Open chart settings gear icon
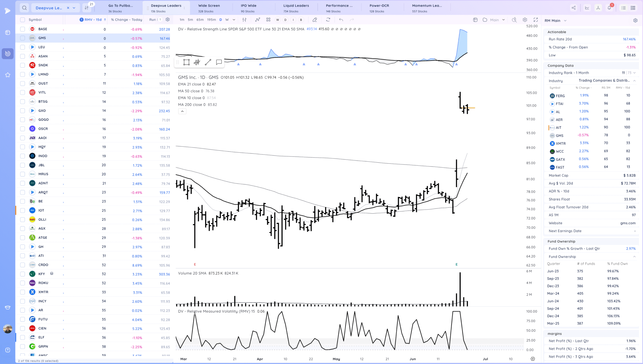Viewport: 643px width, 364px height. click(x=525, y=20)
